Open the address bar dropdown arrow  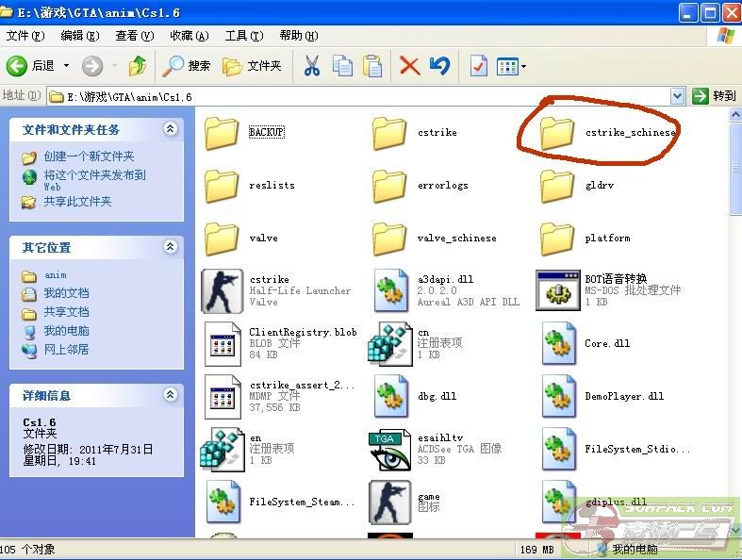tap(677, 96)
